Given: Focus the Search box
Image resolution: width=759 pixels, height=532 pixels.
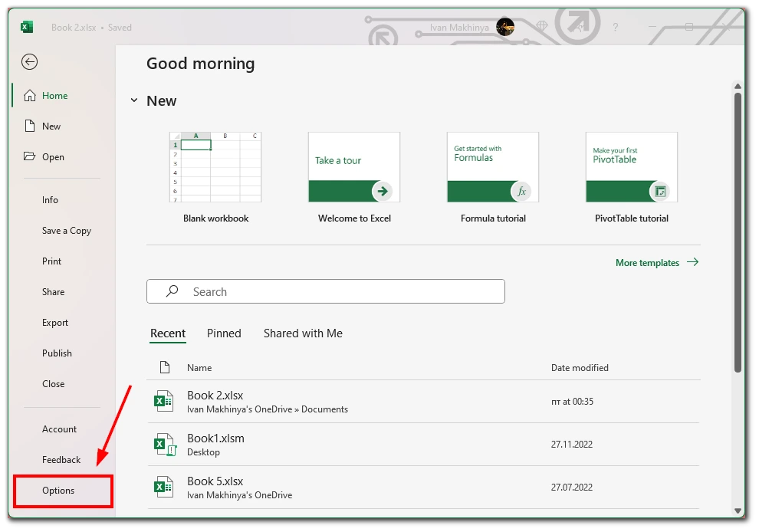Looking at the screenshot, I should point(326,291).
